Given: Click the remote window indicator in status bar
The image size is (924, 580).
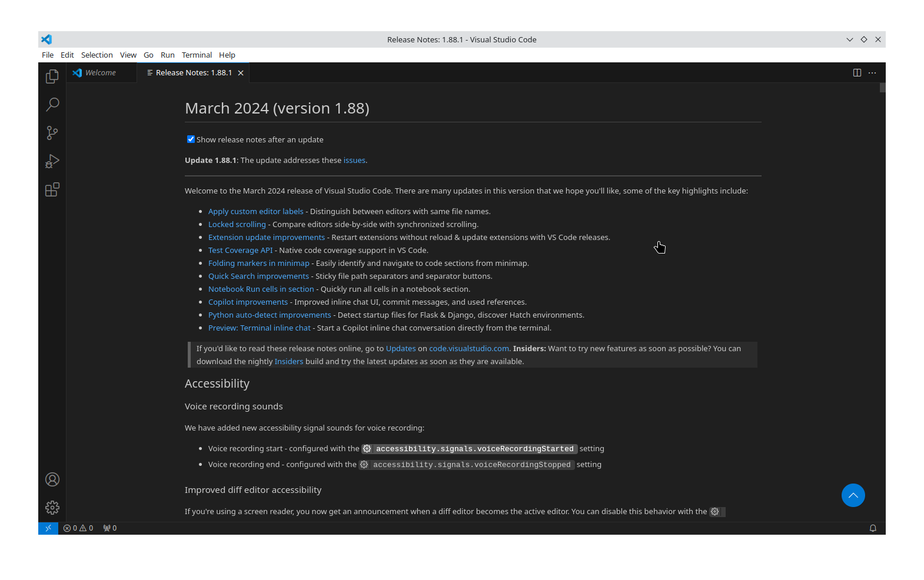Looking at the screenshot, I should [48, 528].
